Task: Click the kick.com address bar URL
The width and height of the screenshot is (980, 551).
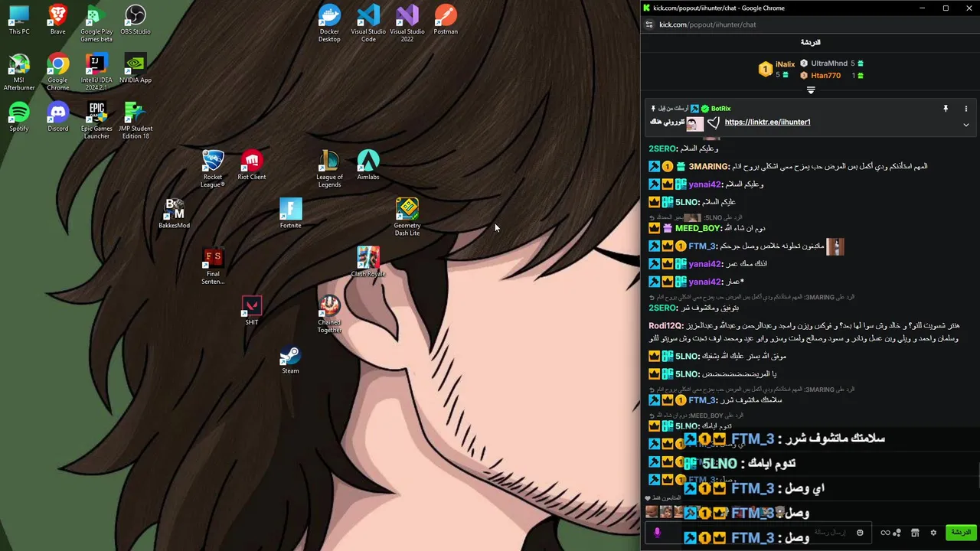Action: pyautogui.click(x=707, y=24)
